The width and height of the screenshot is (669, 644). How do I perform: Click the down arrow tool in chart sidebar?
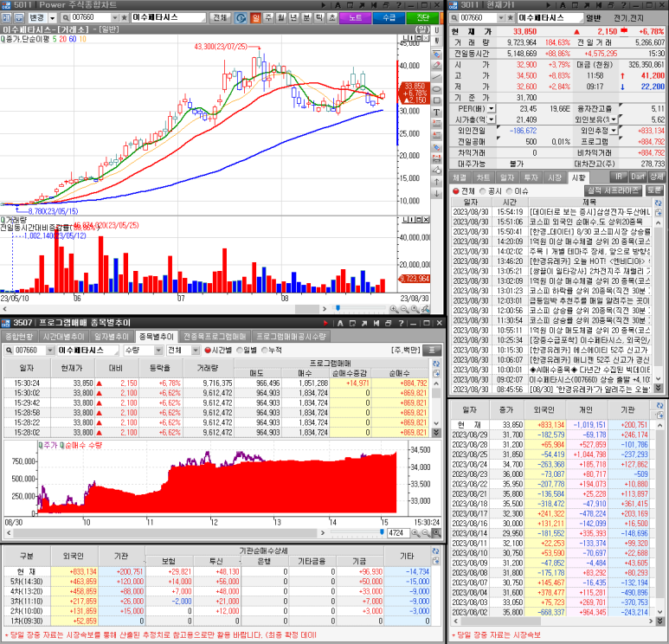tap(436, 193)
